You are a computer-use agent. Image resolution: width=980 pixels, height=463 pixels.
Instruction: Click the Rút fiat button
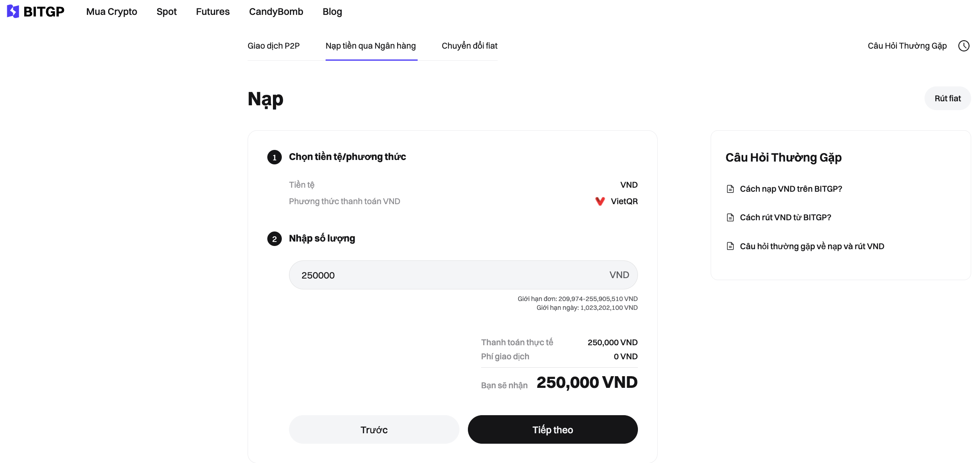tap(947, 98)
